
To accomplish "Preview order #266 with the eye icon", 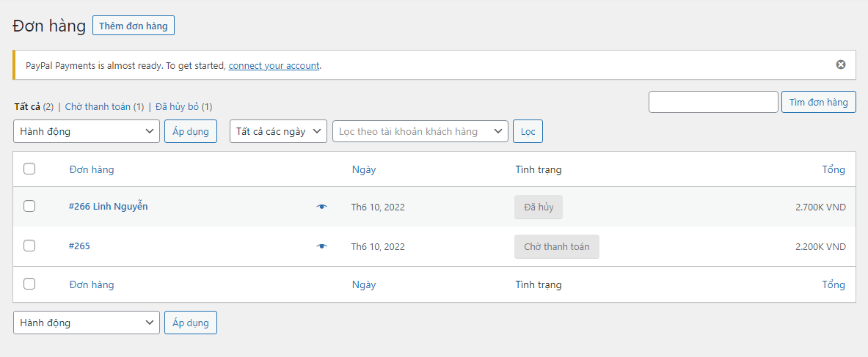I will (x=321, y=207).
